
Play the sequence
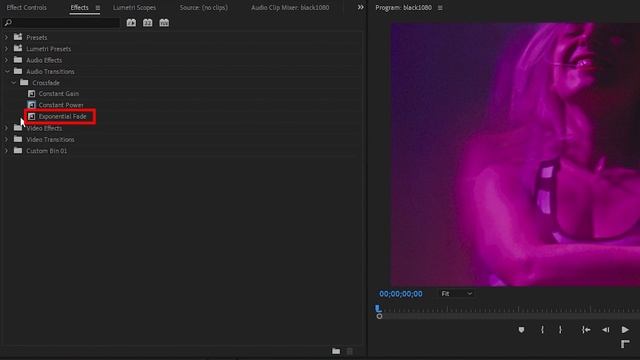click(x=625, y=329)
